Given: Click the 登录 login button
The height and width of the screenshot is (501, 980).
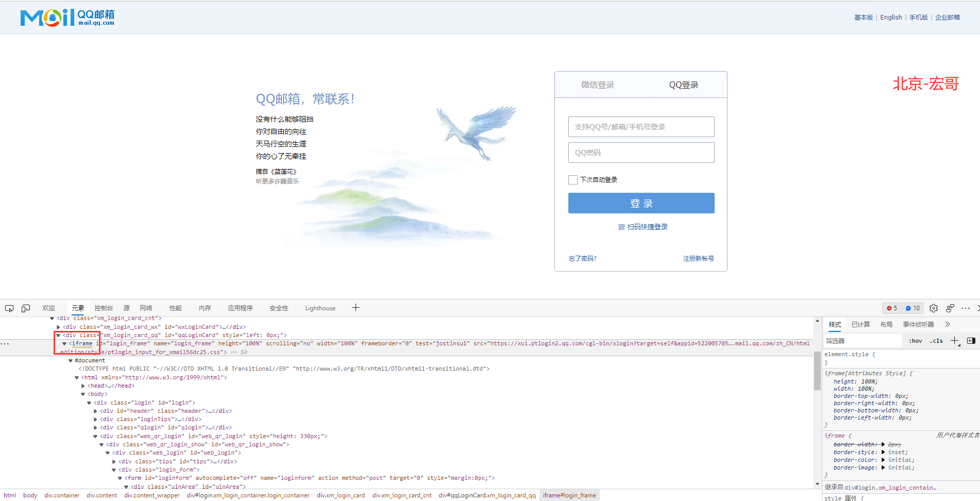Looking at the screenshot, I should point(641,203).
